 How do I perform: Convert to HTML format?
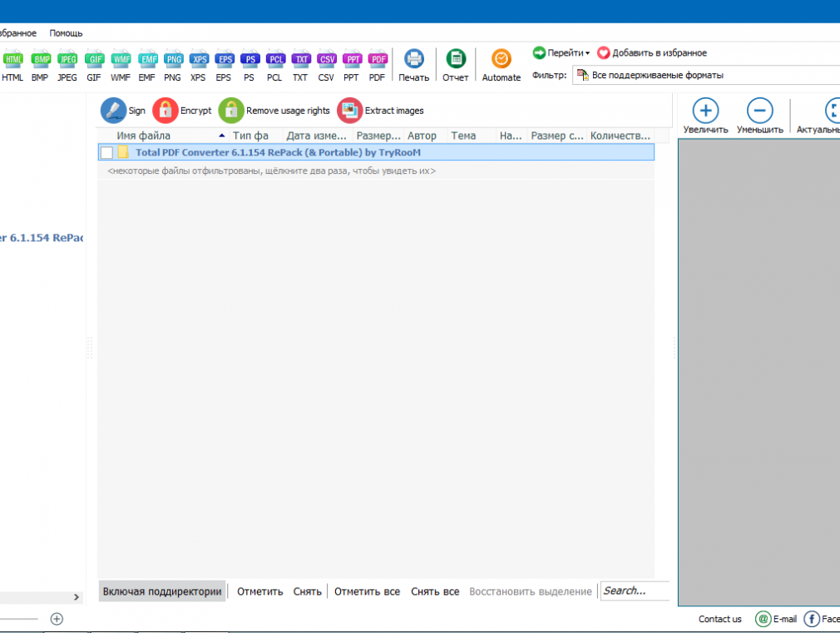[12, 66]
